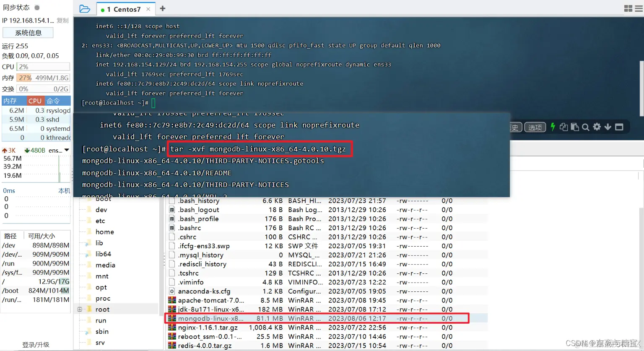
Task: Click the scroll-to-bottom arrow icon
Action: pos(608,127)
